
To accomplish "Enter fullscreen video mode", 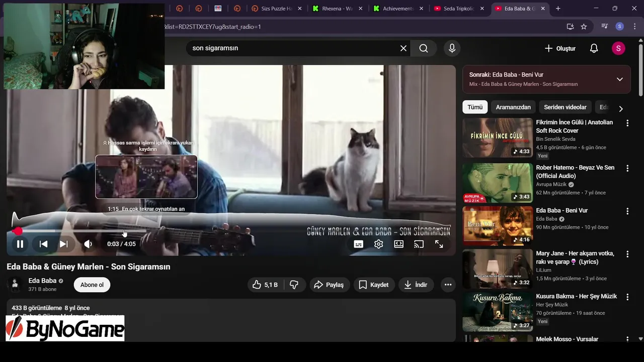I will click(439, 244).
